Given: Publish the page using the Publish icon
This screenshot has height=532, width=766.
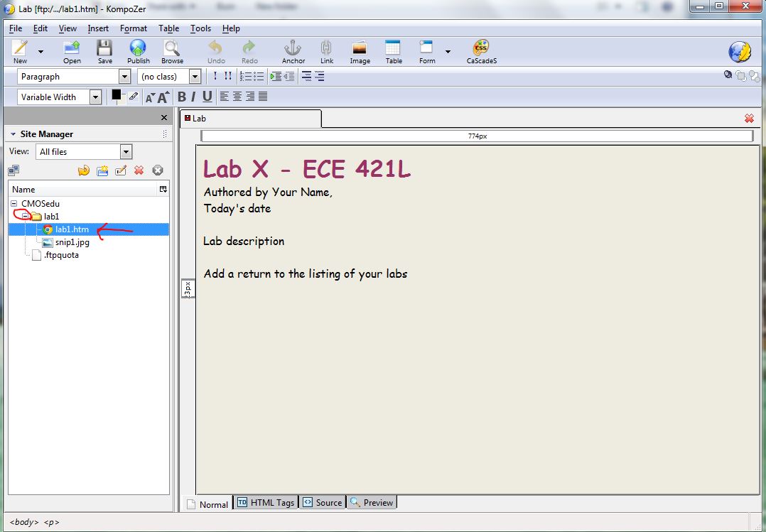Looking at the screenshot, I should pyautogui.click(x=139, y=52).
